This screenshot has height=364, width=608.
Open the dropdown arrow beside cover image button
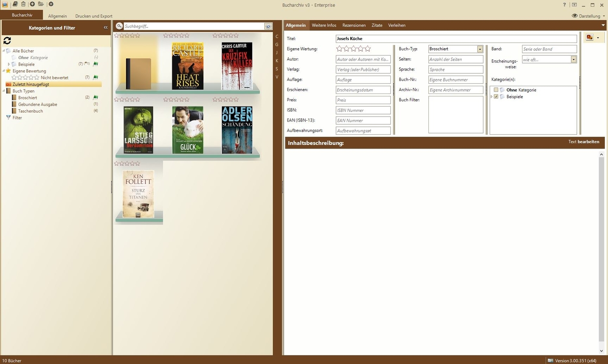coord(598,38)
